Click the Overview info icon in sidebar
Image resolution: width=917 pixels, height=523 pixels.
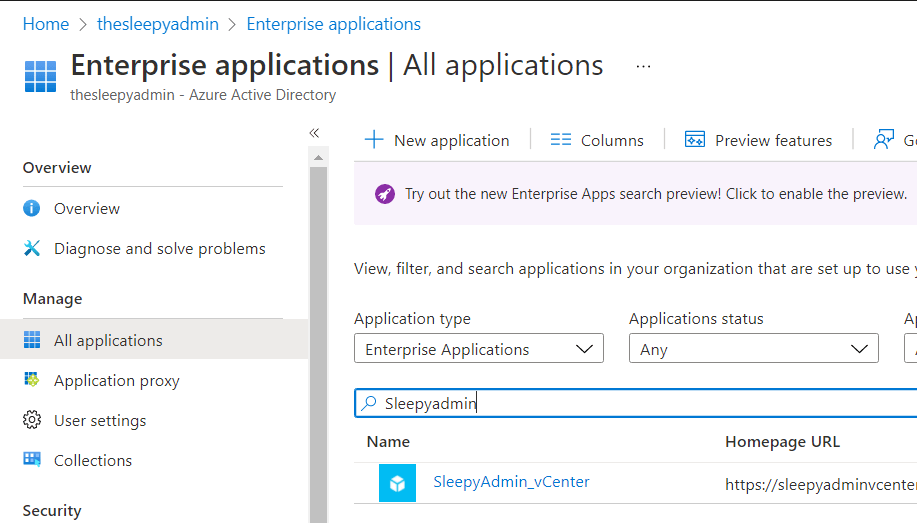(32, 208)
